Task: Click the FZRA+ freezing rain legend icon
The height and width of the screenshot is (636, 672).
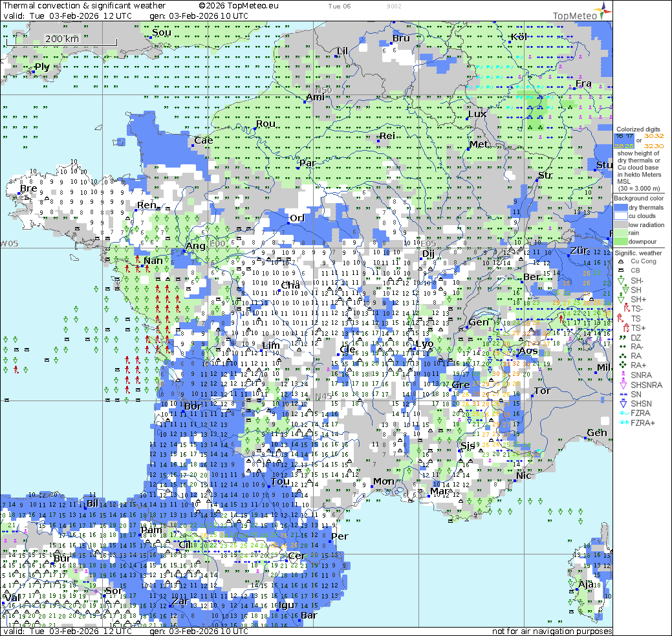Action: click(620, 422)
